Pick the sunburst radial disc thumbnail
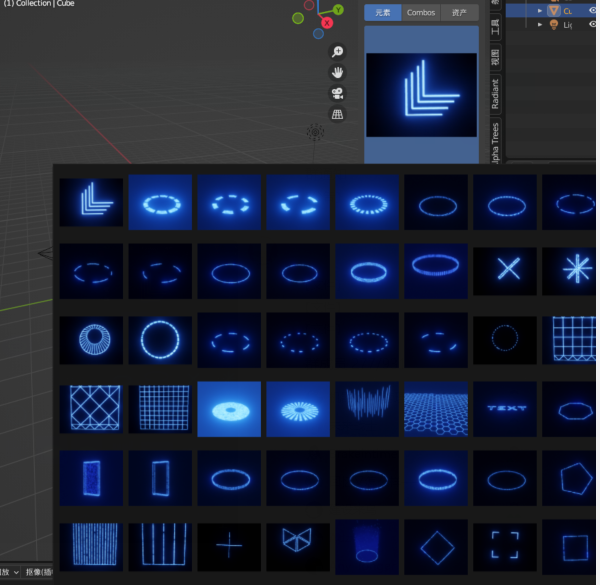The height and width of the screenshot is (585, 600). (x=298, y=409)
